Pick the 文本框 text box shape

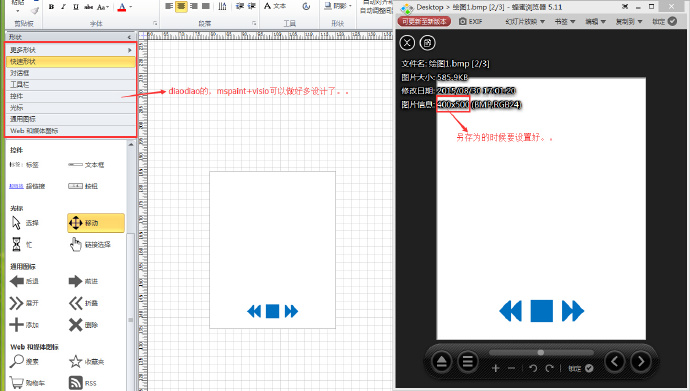pos(86,165)
